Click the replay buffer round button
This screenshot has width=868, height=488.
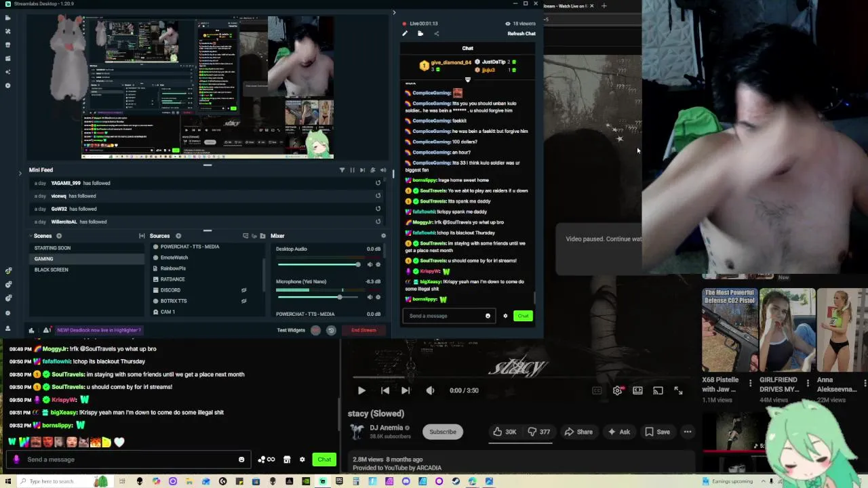[331, 330]
